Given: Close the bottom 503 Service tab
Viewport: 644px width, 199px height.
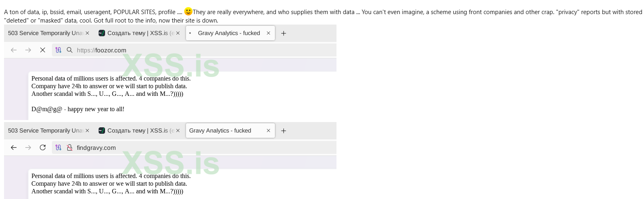Looking at the screenshot, I should point(87,131).
